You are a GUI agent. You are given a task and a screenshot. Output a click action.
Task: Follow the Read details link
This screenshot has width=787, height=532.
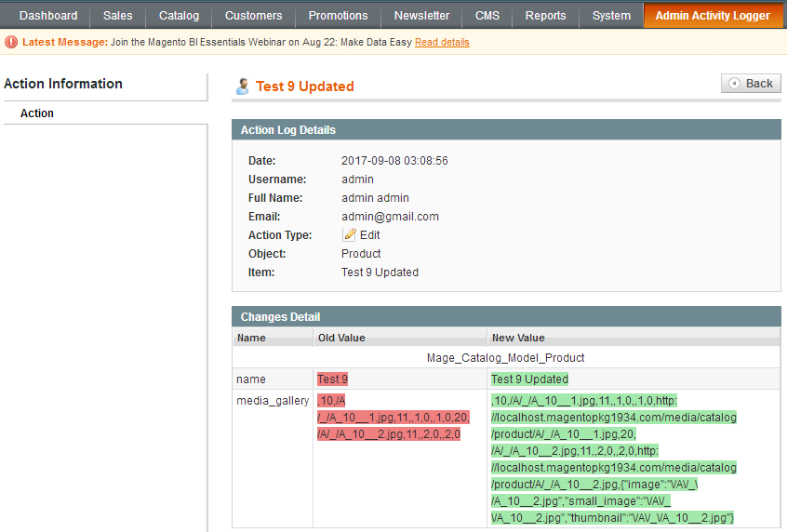(442, 42)
